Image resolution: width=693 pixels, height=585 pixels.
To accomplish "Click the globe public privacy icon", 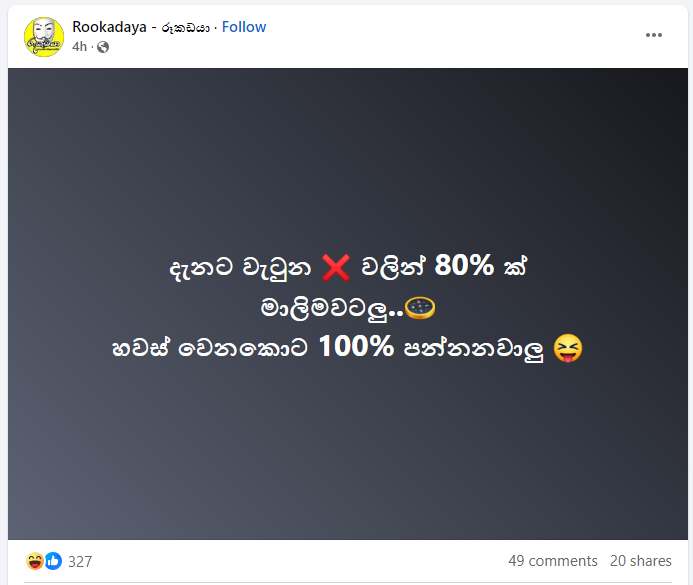I will (x=103, y=47).
